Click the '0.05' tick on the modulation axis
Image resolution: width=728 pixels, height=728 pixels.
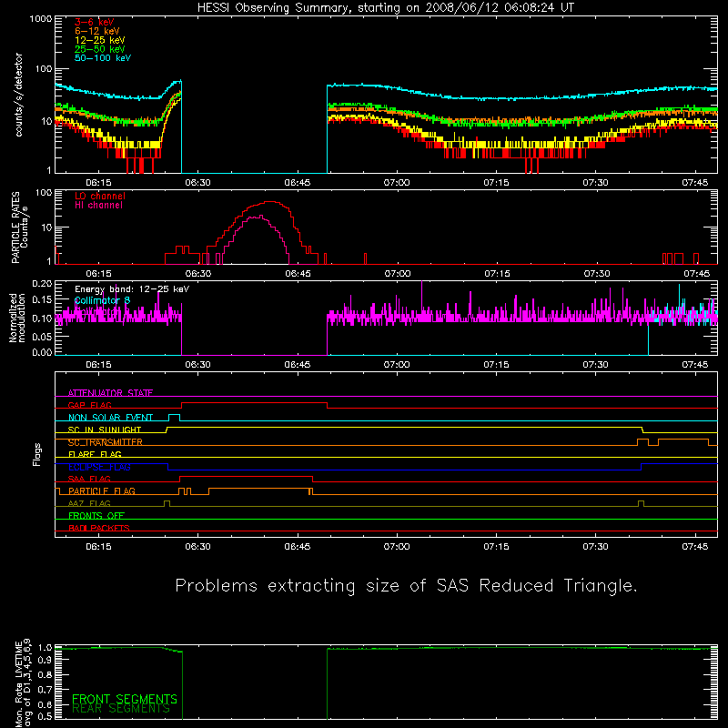42,336
